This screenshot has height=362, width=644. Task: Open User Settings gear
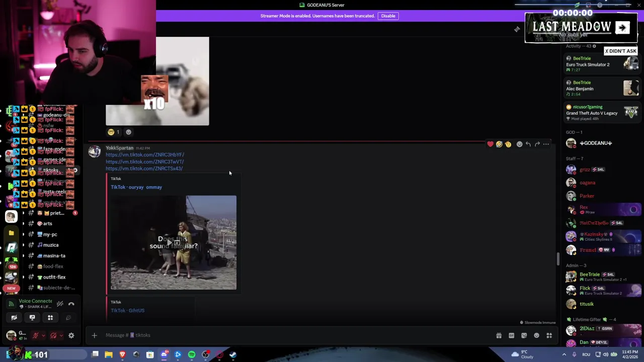pos(71,335)
